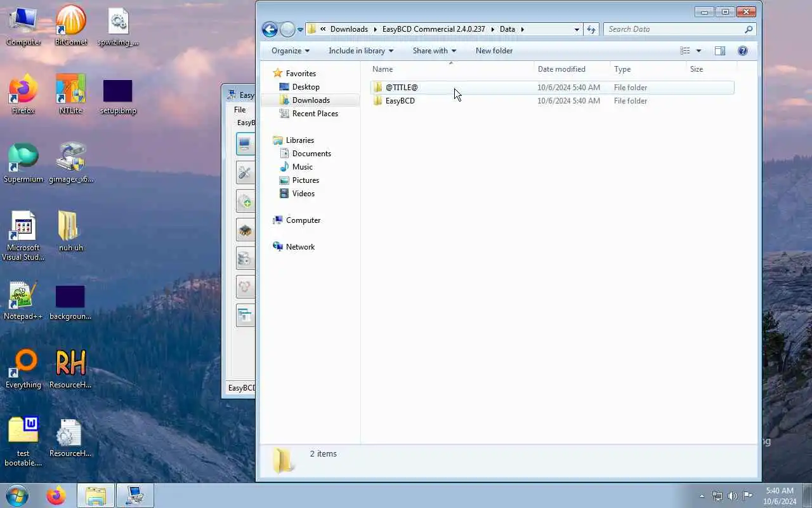Click the volume speaker tray icon
This screenshot has height=508, width=812.
(732, 496)
